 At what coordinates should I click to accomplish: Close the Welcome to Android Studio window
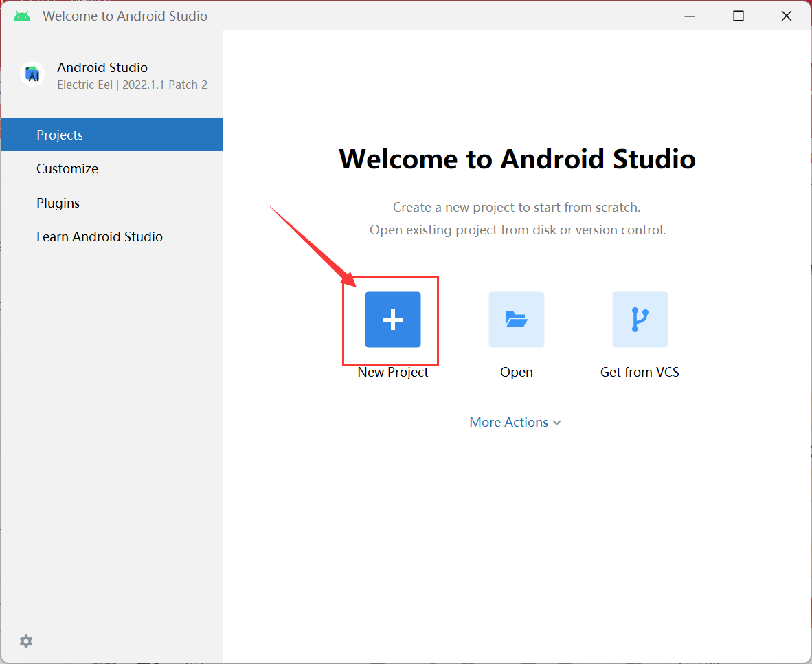(x=787, y=16)
